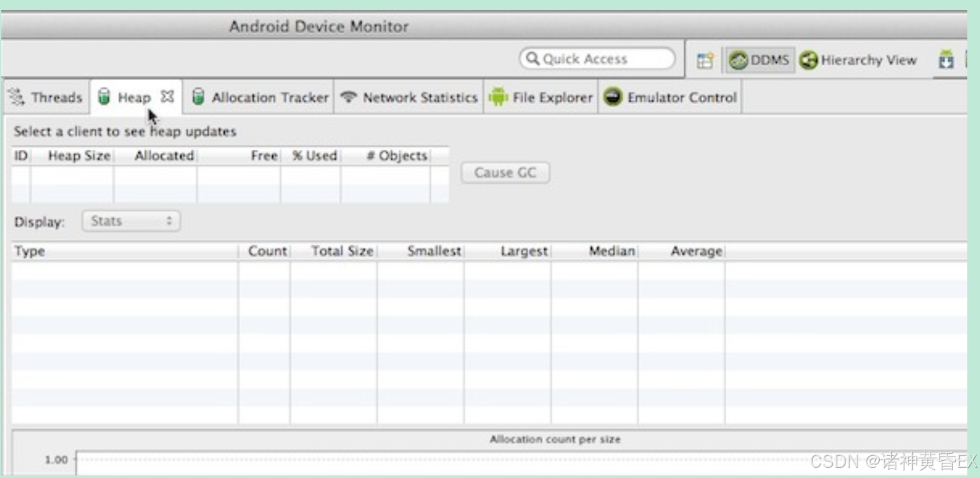This screenshot has width=980, height=478.
Task: Open the Threads tab
Action: coord(46,97)
